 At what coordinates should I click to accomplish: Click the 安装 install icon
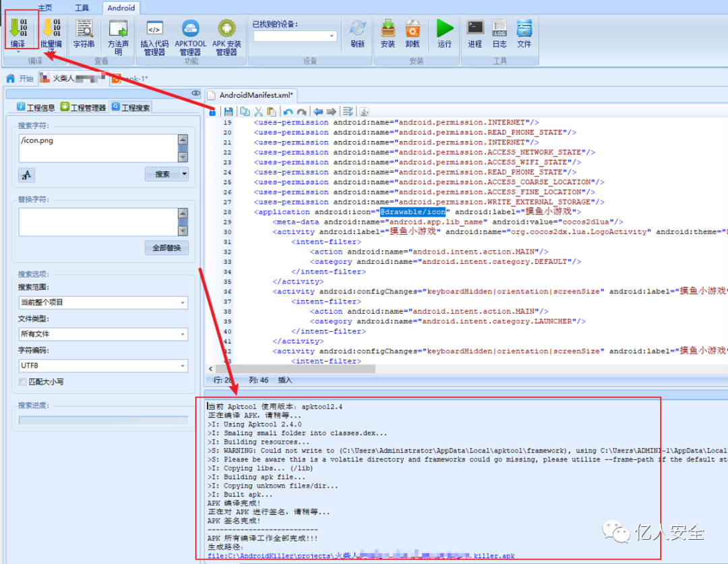pyautogui.click(x=388, y=33)
